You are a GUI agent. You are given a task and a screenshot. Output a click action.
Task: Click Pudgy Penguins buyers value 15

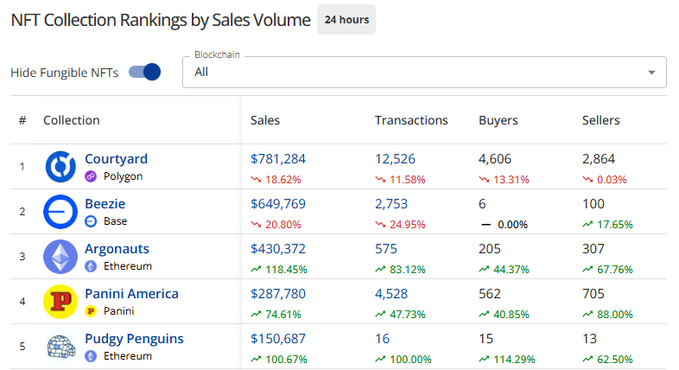pos(486,339)
